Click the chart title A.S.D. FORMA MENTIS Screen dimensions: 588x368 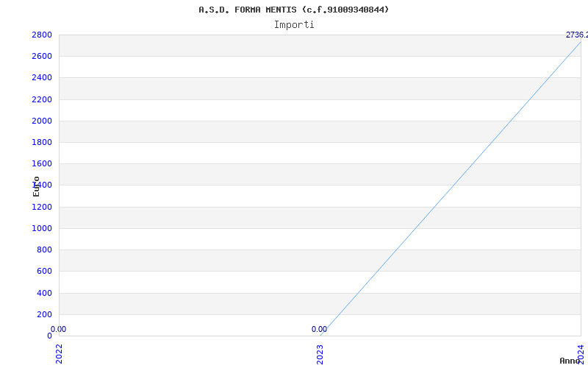(x=293, y=10)
